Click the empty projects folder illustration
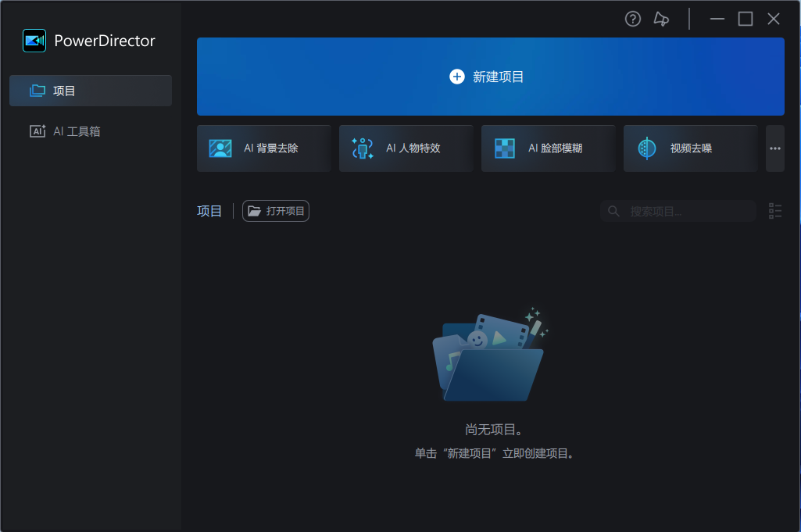This screenshot has width=801, height=532. coord(490,355)
